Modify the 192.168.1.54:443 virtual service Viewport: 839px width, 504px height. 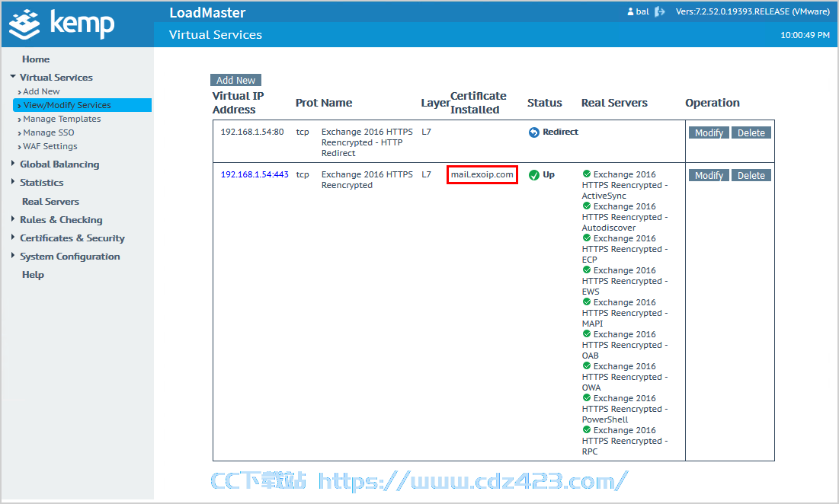[x=709, y=175]
